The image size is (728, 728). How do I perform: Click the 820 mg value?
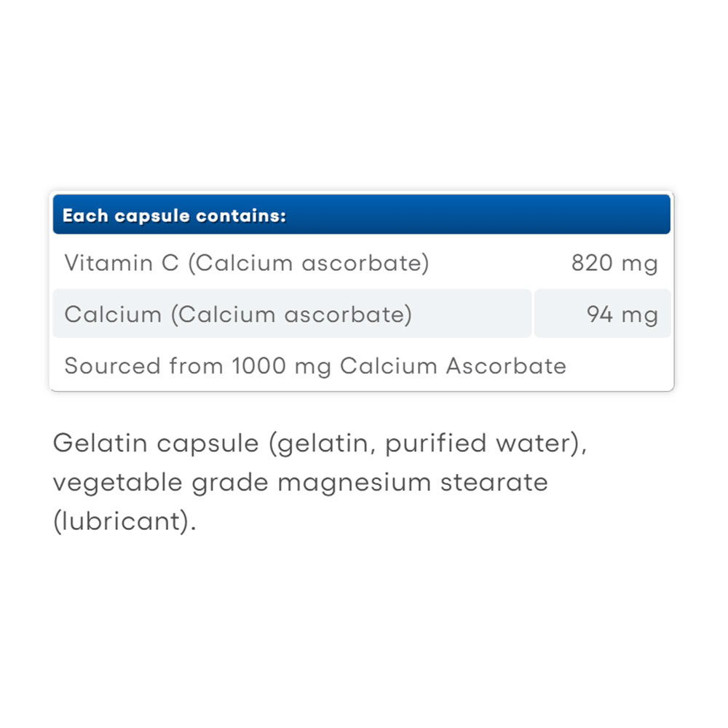(x=614, y=263)
